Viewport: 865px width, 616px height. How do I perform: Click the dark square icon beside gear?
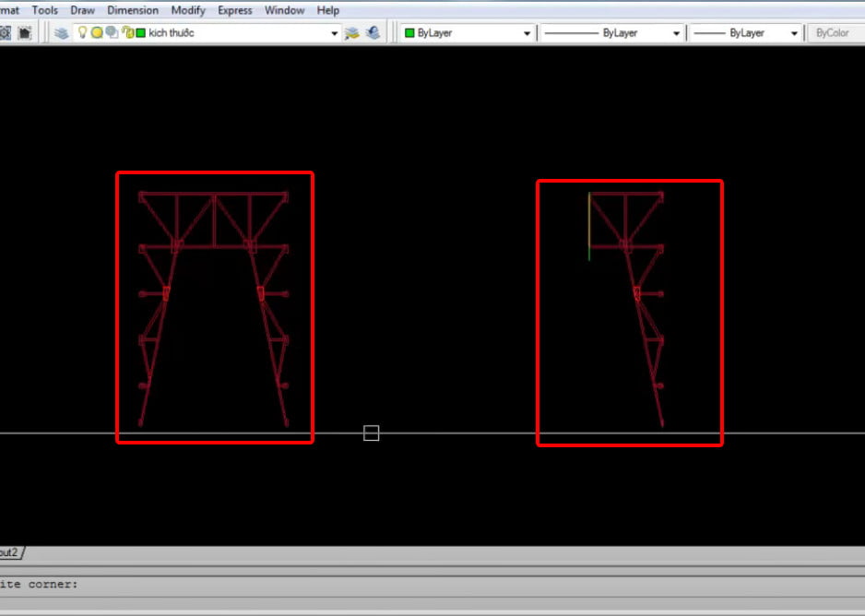click(25, 33)
